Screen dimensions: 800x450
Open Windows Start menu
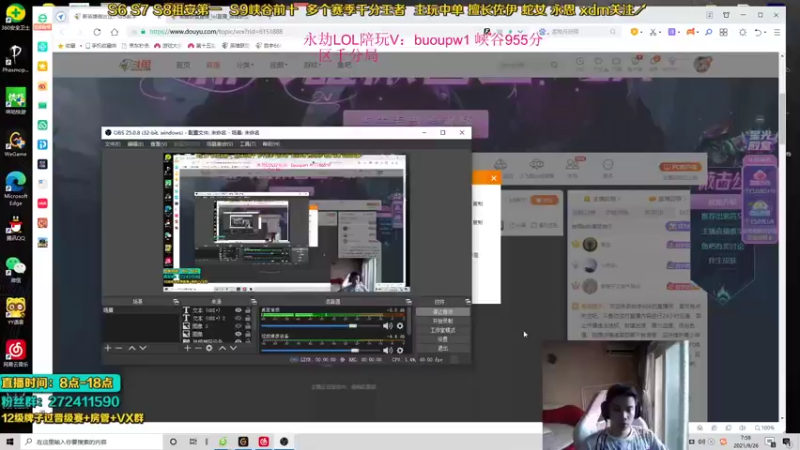tap(10, 441)
